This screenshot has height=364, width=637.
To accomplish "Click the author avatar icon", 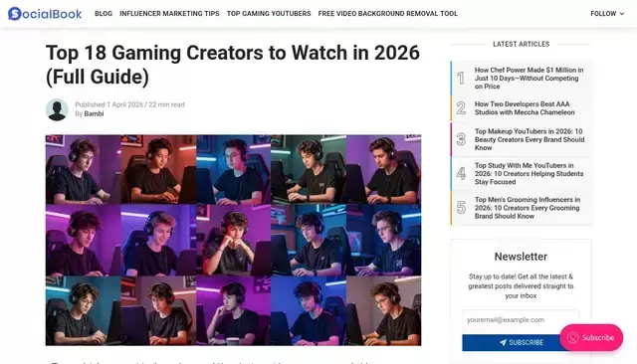I will [x=57, y=109].
